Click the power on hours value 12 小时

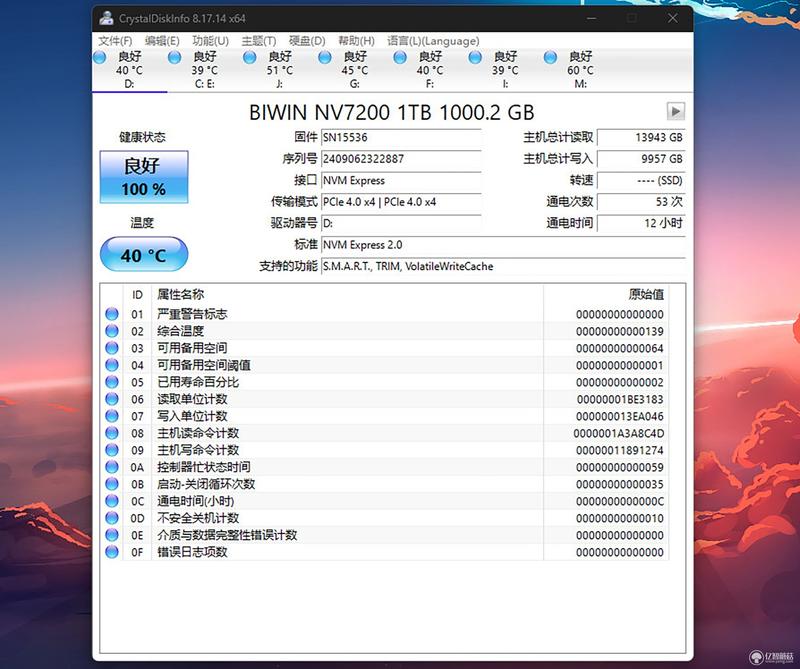pos(641,223)
